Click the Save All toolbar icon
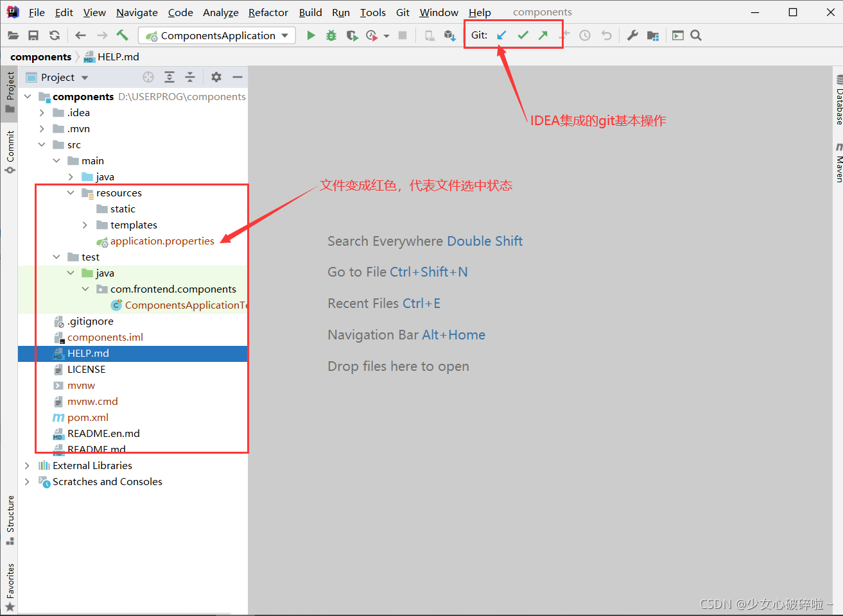The image size is (843, 616). click(33, 35)
